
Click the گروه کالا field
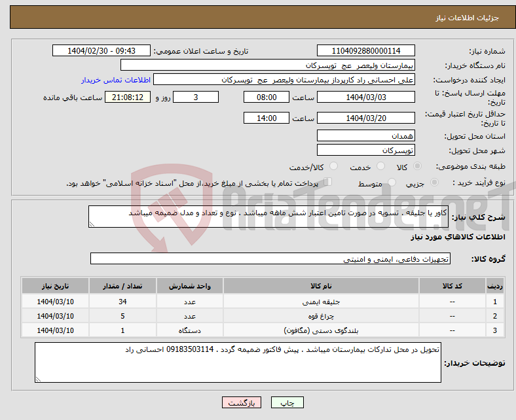270,258
